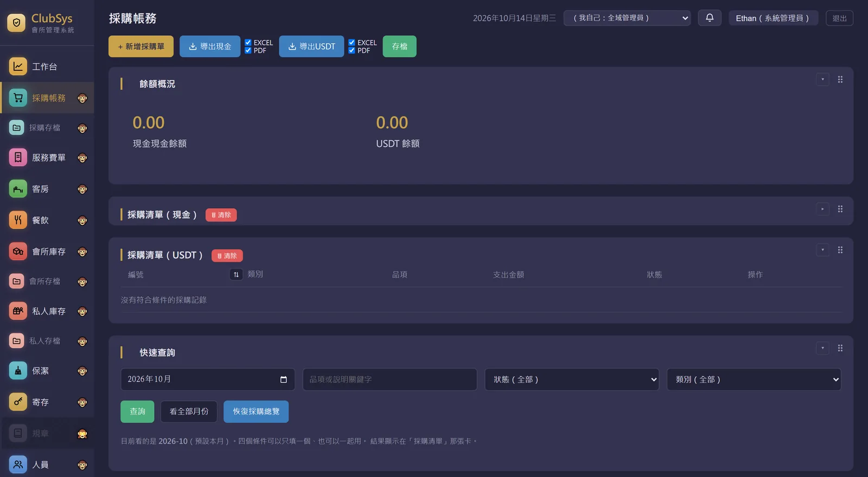Click the 人員 people icon
This screenshot has height=477, width=868.
click(18, 465)
